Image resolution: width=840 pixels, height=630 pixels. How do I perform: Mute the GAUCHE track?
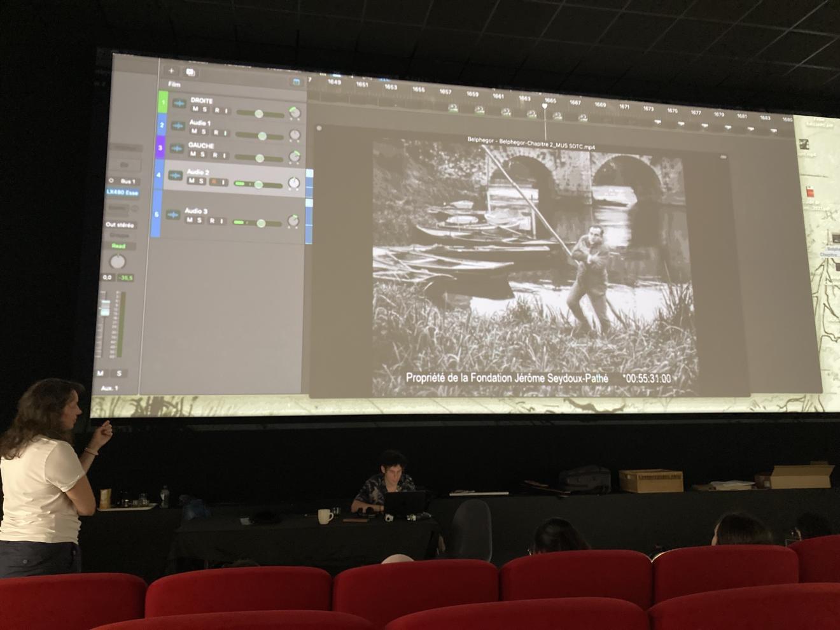point(193,154)
